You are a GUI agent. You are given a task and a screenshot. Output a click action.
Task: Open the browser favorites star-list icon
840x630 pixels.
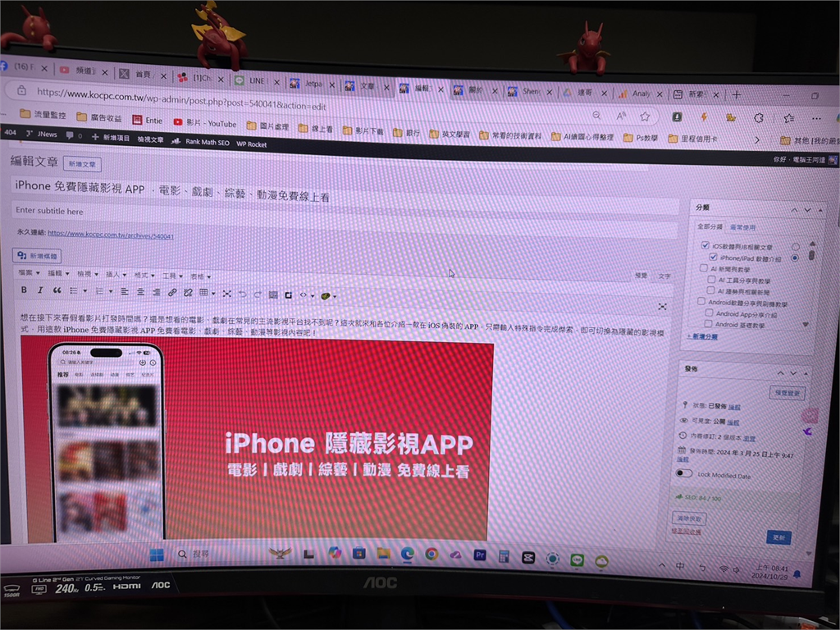click(788, 118)
